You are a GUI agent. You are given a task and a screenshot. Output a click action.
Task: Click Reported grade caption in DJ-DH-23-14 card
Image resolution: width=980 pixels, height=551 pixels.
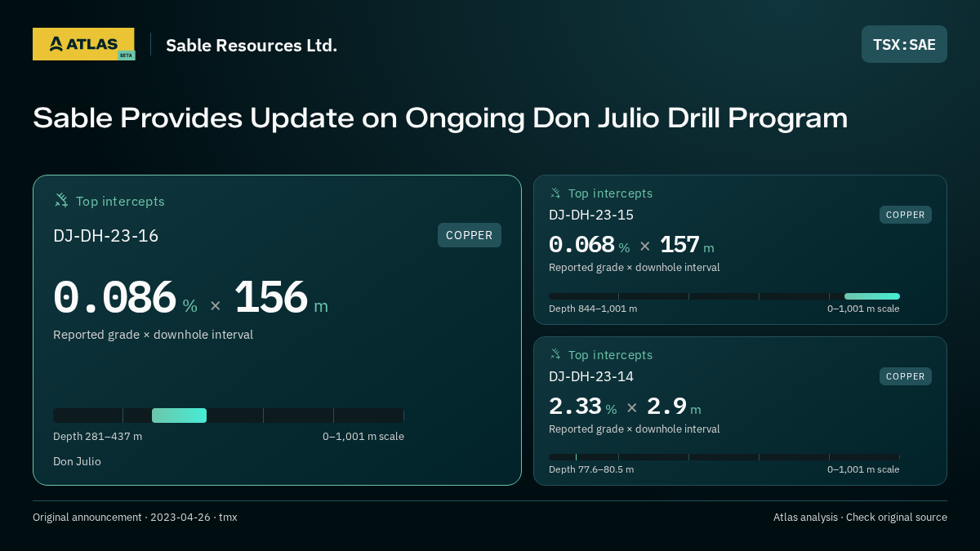pyautogui.click(x=635, y=429)
